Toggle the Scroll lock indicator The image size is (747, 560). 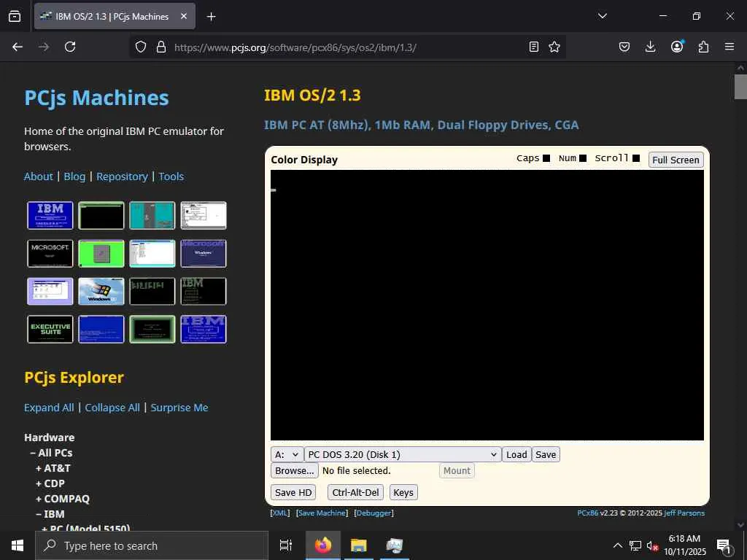point(636,158)
